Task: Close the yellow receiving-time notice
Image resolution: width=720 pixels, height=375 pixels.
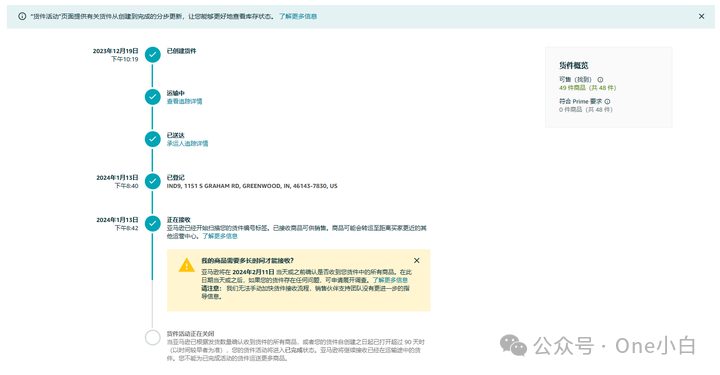Action: tap(416, 260)
